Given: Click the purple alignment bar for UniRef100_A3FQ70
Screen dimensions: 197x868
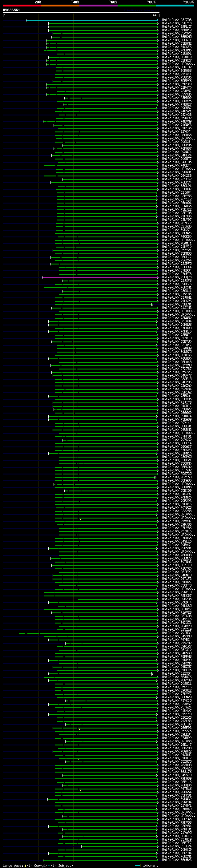Looking at the screenshot, I should (100, 277).
